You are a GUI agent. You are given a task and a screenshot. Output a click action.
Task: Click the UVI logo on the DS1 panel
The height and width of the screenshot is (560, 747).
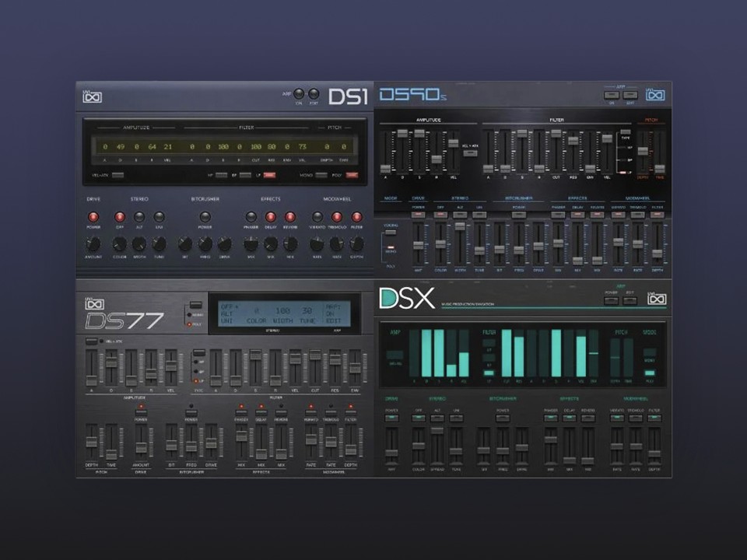tap(93, 97)
